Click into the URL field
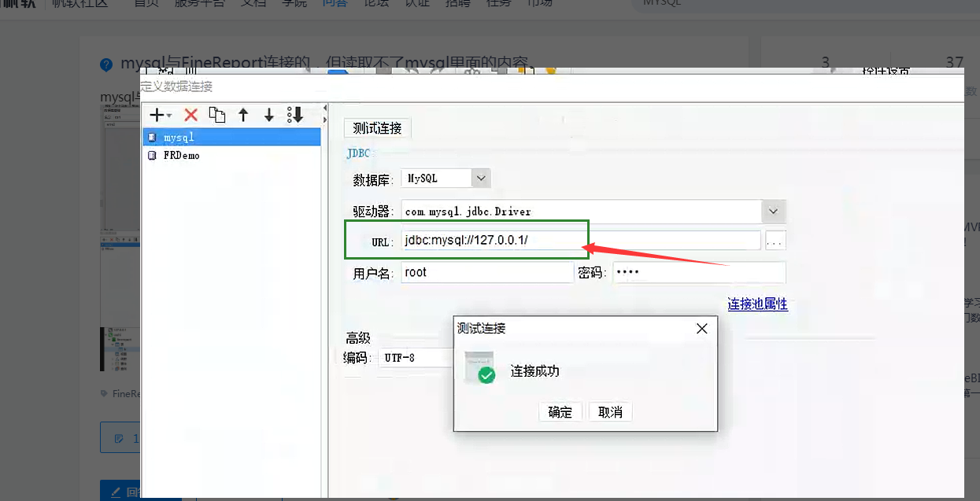 pyautogui.click(x=581, y=240)
